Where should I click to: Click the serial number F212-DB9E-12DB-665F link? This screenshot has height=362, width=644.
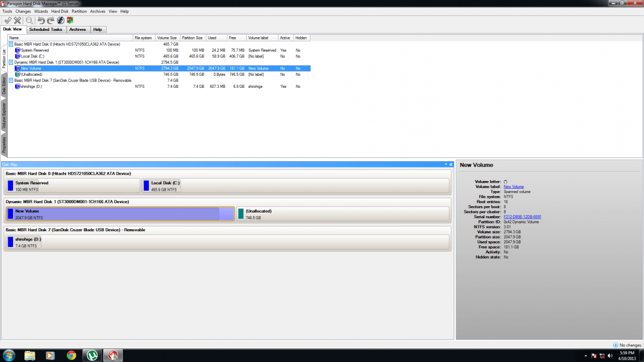(x=522, y=217)
